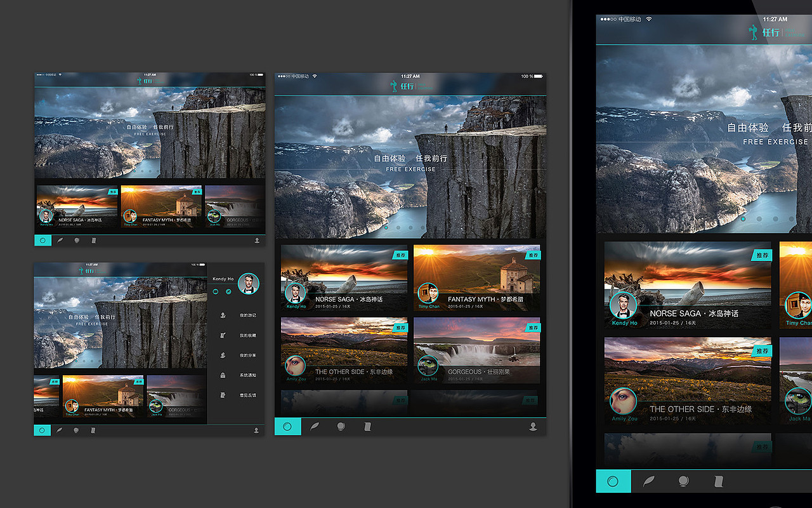Click the 推荐 tag on portrait FANTASY MYTH card
812x508 pixels.
click(532, 255)
